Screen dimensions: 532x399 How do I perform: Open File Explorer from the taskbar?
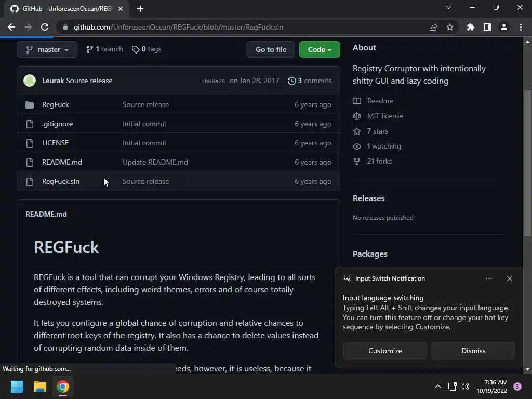coord(39,387)
